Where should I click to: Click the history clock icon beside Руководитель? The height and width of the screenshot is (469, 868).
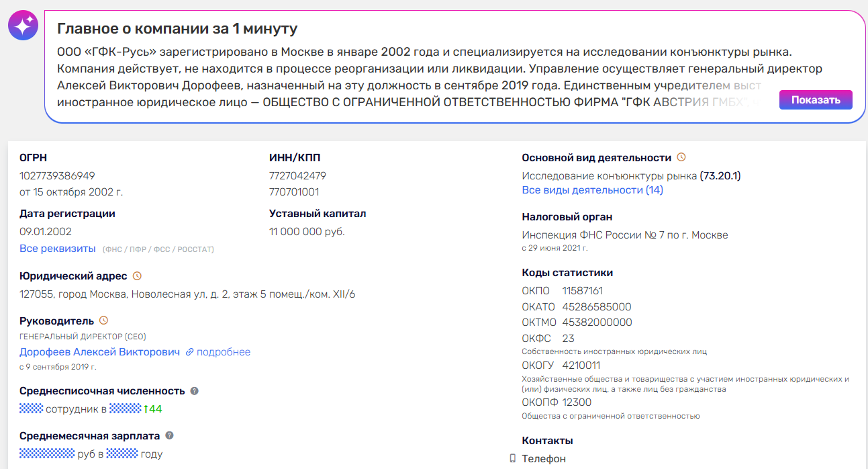103,321
